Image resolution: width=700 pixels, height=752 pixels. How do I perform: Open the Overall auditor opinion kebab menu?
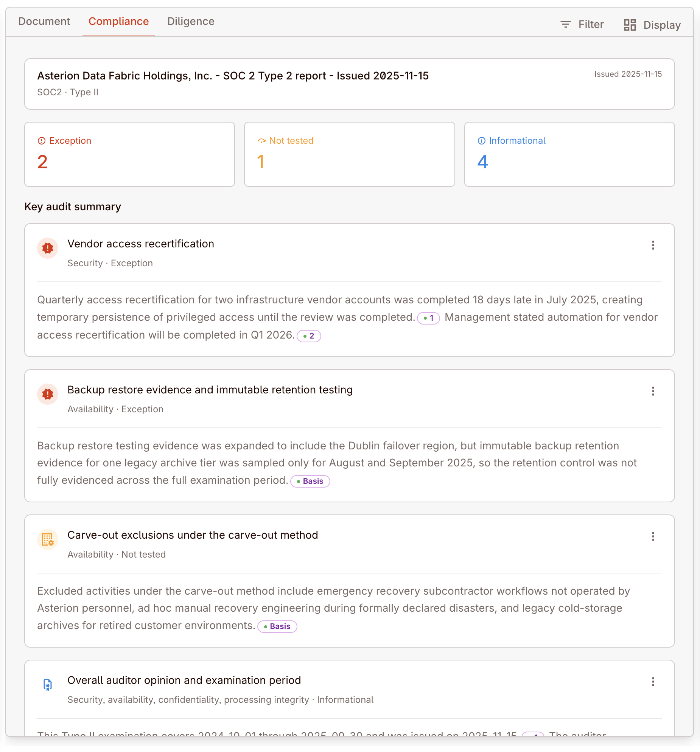click(x=653, y=682)
